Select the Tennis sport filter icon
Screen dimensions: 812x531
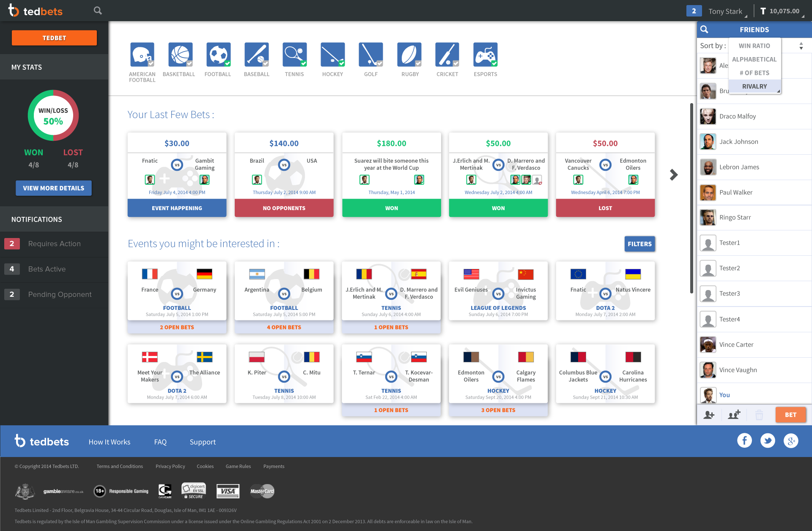[x=294, y=54]
